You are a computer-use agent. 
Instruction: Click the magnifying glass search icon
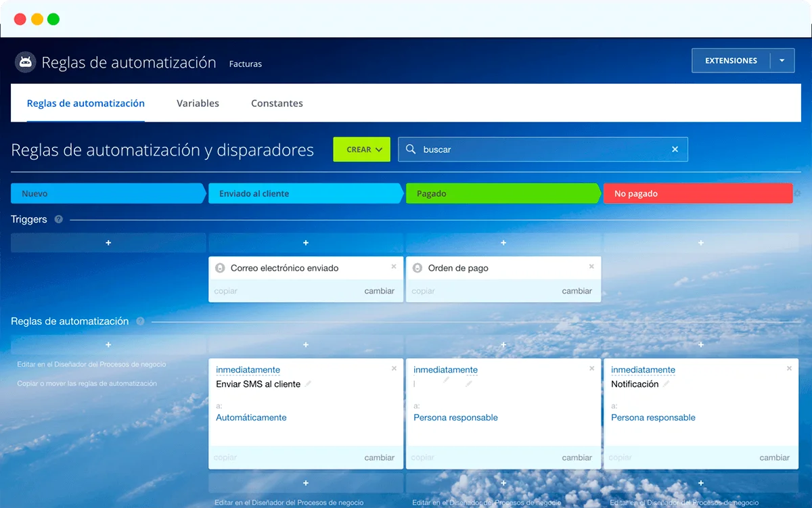click(411, 149)
